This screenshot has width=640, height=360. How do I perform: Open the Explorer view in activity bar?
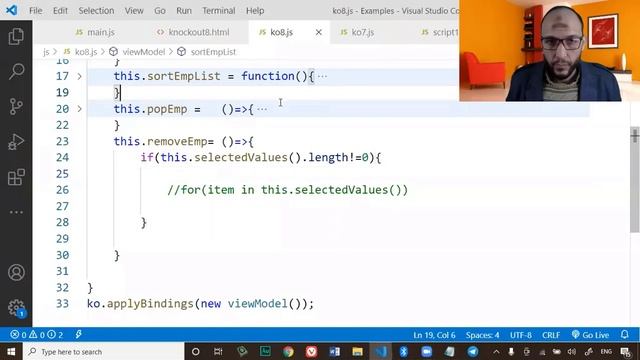16,36
